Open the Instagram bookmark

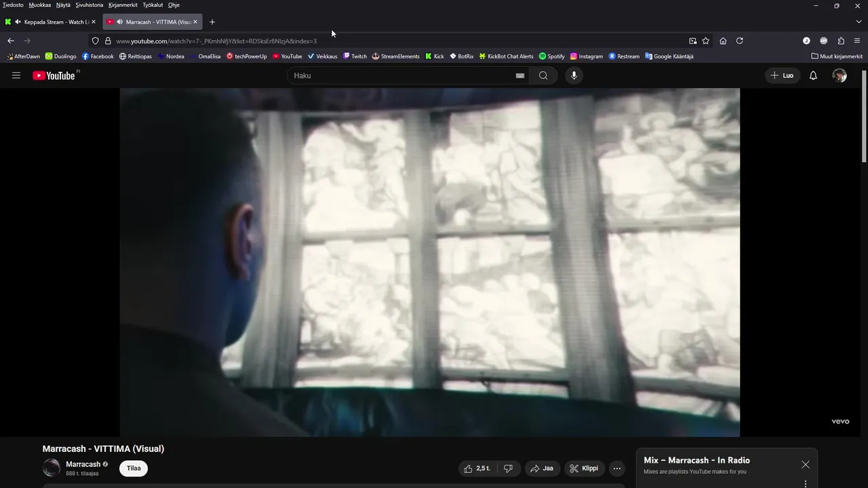click(x=586, y=56)
